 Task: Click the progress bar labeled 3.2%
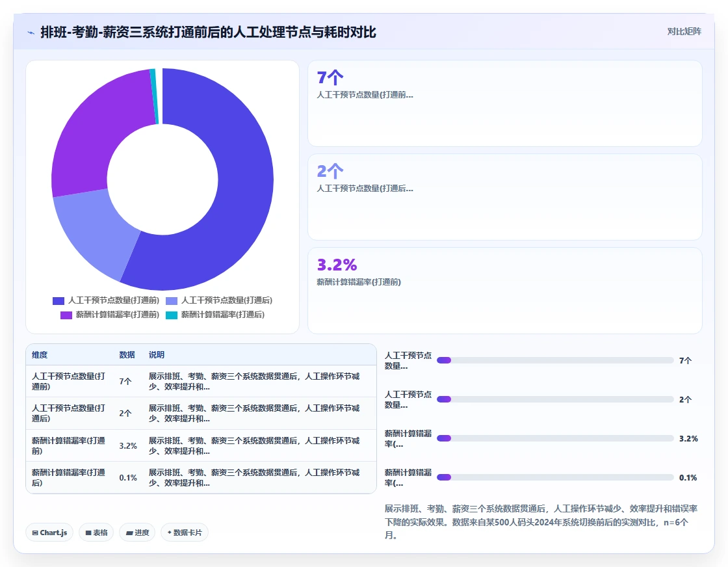pos(555,438)
